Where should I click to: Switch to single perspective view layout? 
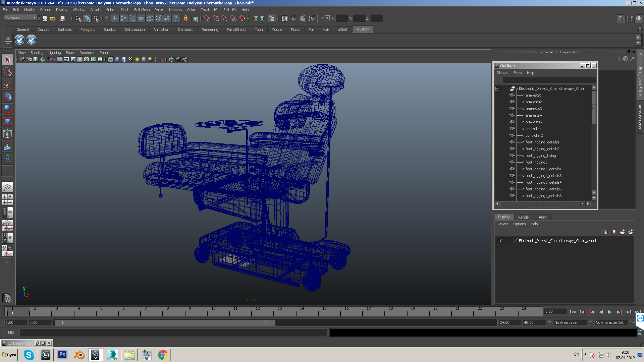pos(7,187)
